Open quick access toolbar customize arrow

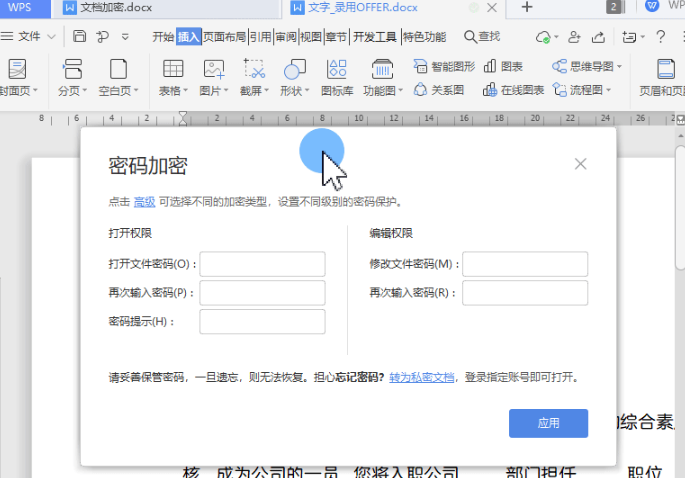click(125, 37)
